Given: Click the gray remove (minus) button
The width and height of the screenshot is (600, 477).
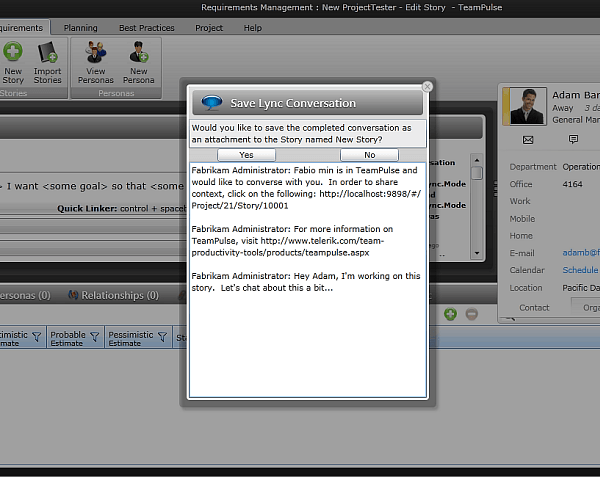Looking at the screenshot, I should 472,314.
